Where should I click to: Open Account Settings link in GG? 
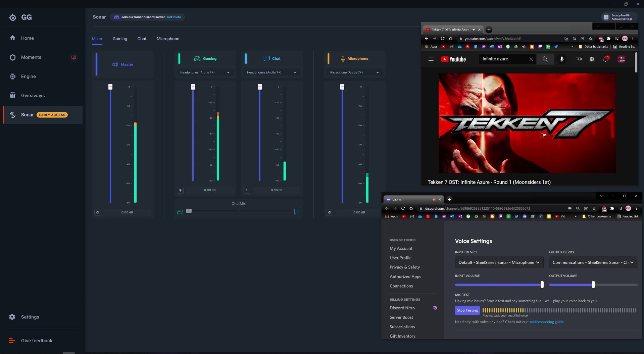pos(622,19)
